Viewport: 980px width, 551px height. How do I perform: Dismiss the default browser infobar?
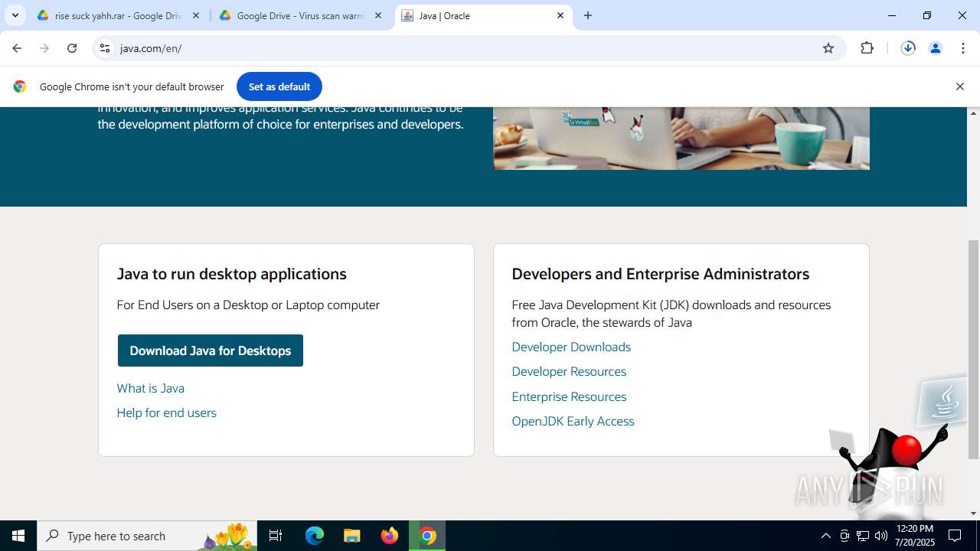pyautogui.click(x=960, y=86)
